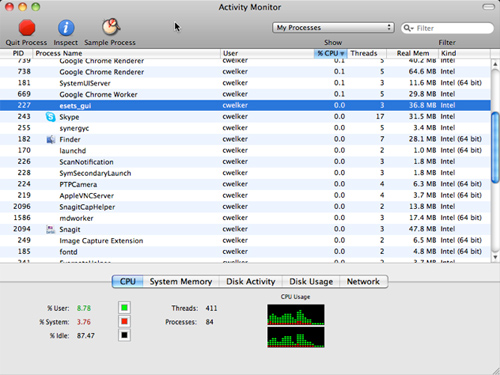Select the PTPCamera process row

[x=245, y=184]
